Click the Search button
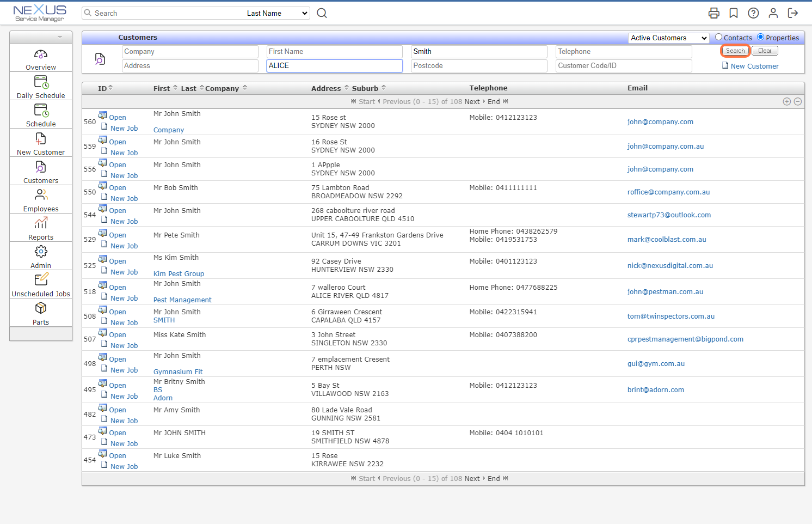The width and height of the screenshot is (812, 524). coord(735,50)
